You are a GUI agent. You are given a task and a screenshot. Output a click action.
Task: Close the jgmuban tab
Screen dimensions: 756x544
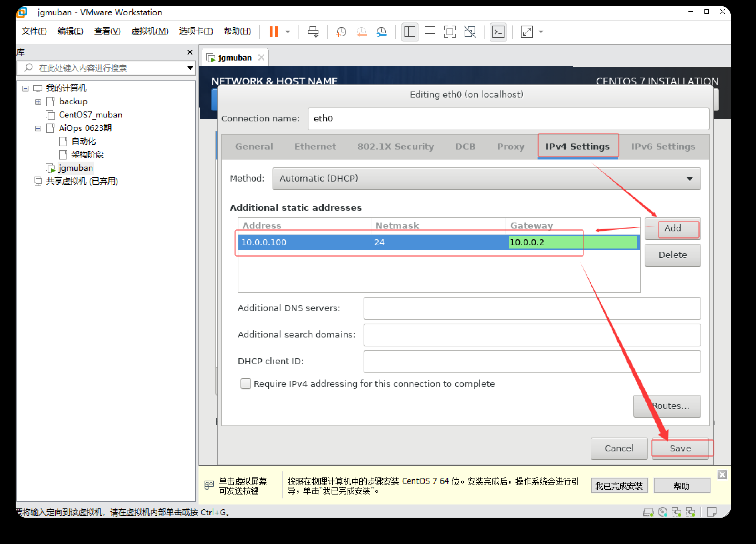pyautogui.click(x=261, y=58)
